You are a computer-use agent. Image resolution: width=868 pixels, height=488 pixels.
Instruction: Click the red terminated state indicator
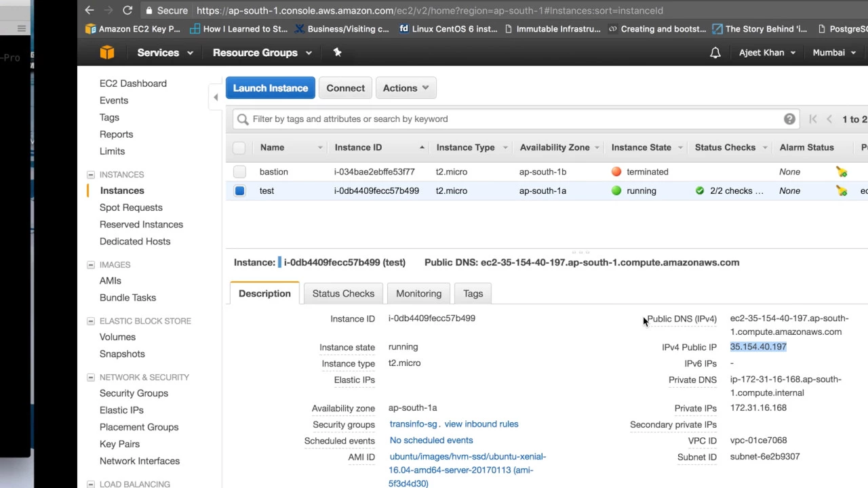[616, 171]
